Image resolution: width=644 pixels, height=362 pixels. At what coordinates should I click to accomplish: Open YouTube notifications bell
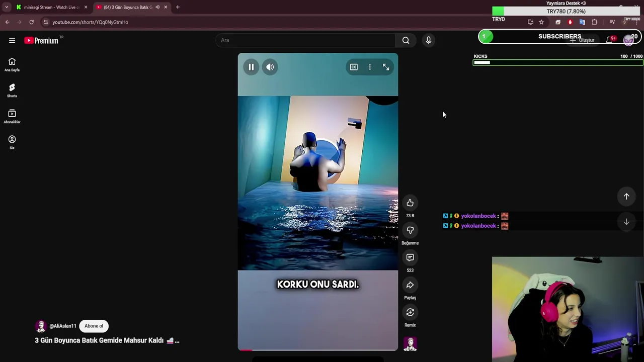609,40
